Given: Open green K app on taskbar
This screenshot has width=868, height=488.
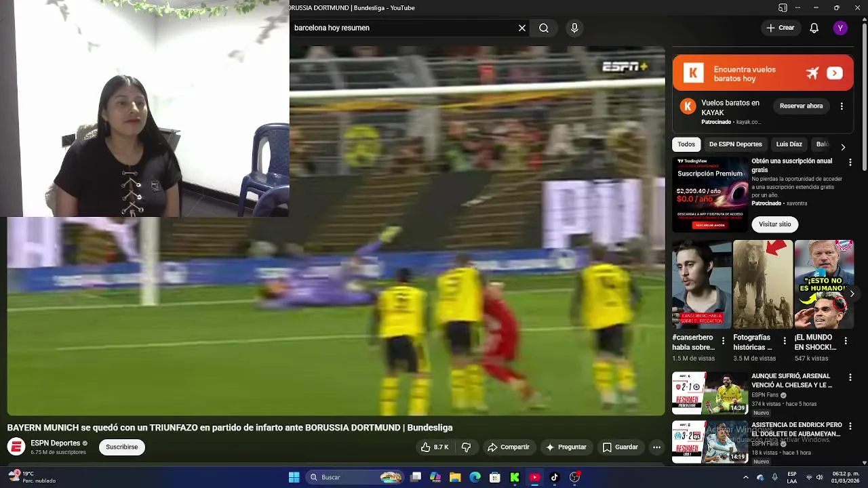Looking at the screenshot, I should (515, 477).
